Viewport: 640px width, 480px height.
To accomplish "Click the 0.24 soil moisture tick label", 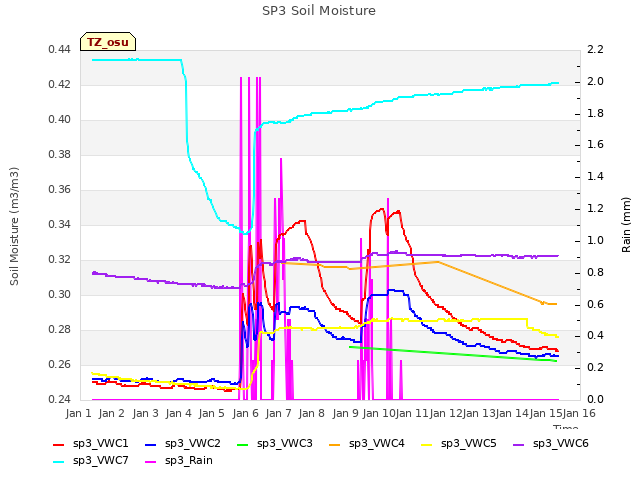I will [x=59, y=399].
